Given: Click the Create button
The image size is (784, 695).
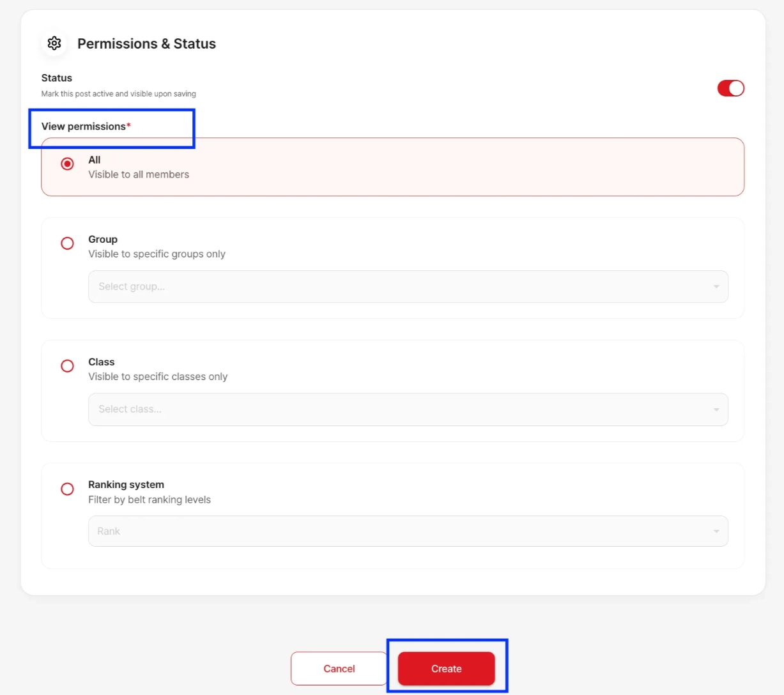Looking at the screenshot, I should pos(446,669).
